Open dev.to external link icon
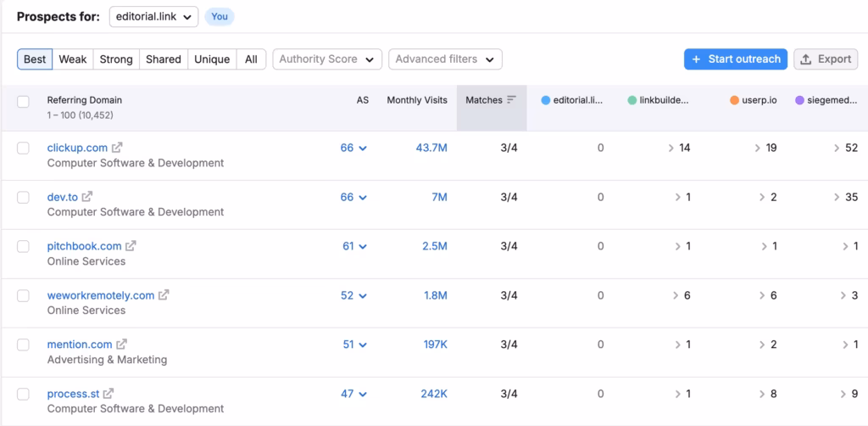This screenshot has height=426, width=868. [x=87, y=197]
